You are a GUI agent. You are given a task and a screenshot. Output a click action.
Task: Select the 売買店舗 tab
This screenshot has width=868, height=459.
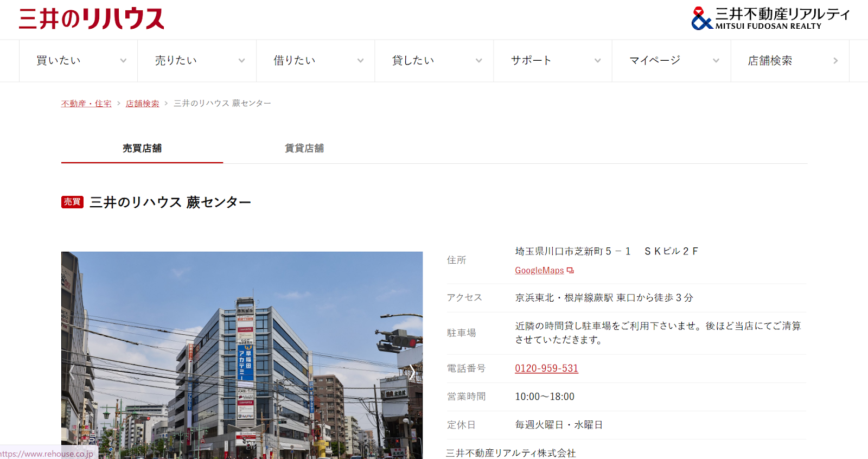[142, 148]
